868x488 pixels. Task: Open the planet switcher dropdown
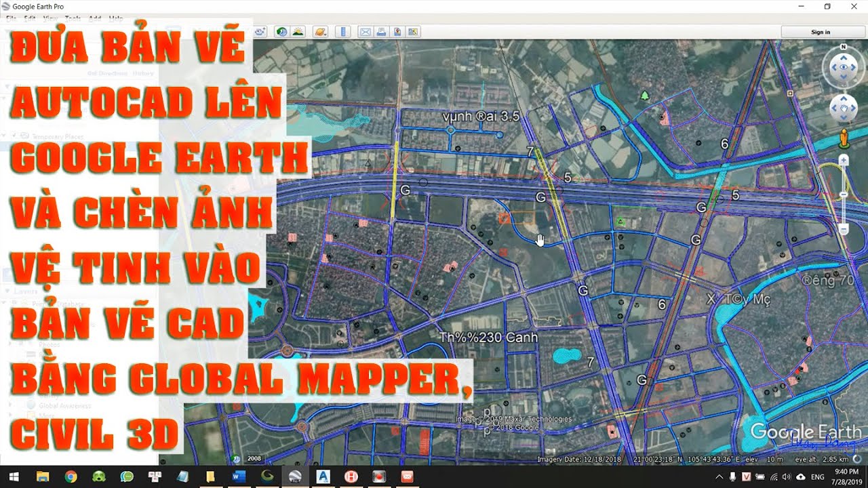pyautogui.click(x=321, y=32)
